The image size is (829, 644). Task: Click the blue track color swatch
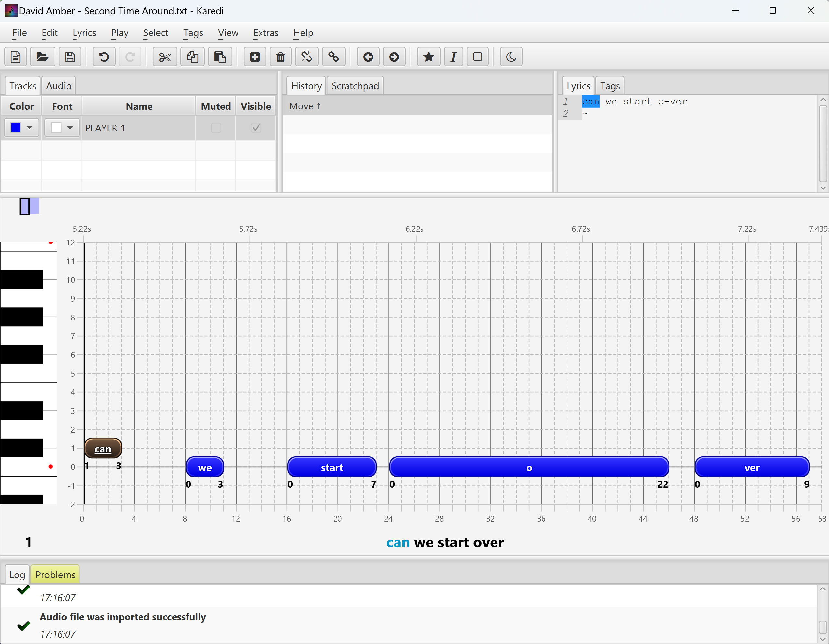[16, 128]
